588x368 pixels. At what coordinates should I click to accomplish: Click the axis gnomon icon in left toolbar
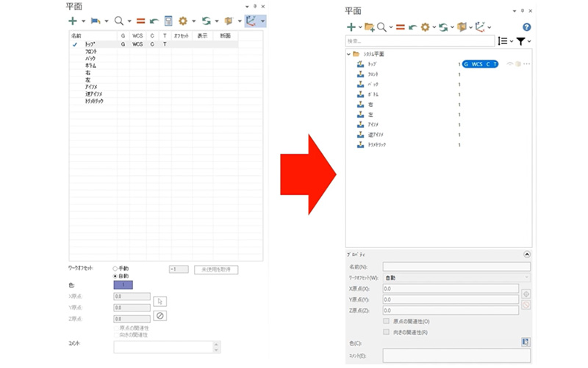252,21
